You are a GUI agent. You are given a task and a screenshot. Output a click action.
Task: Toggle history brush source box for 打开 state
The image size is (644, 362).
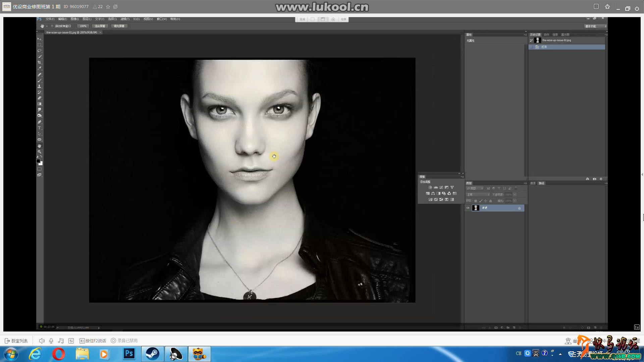pos(531,47)
